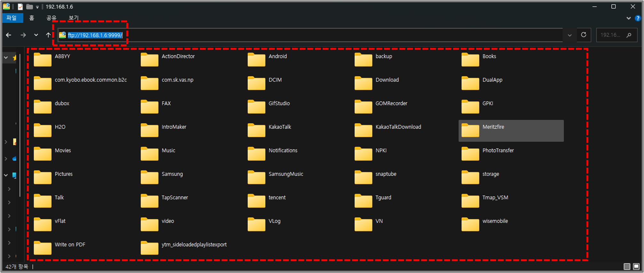Go up one folder level arrow
This screenshot has height=273, width=644.
click(x=48, y=35)
